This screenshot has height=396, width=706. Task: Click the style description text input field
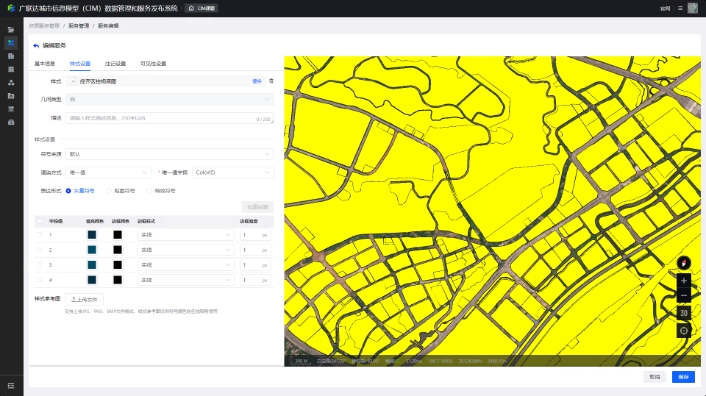[x=169, y=118]
